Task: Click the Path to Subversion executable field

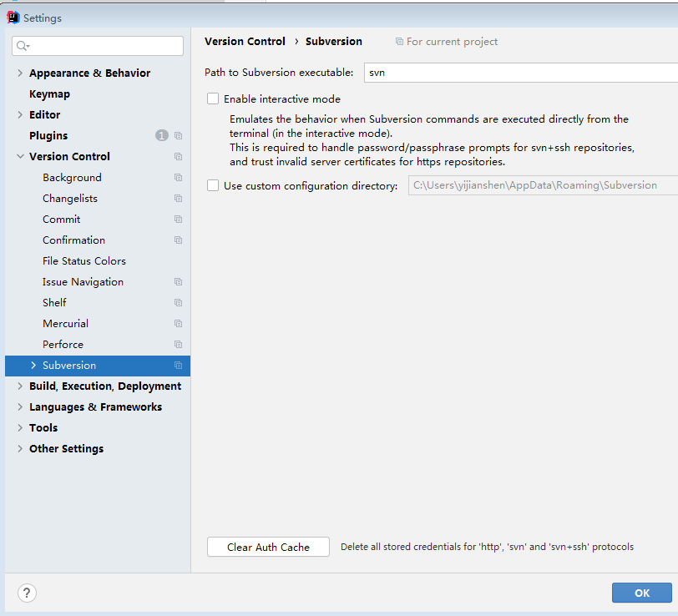Action: pos(521,72)
